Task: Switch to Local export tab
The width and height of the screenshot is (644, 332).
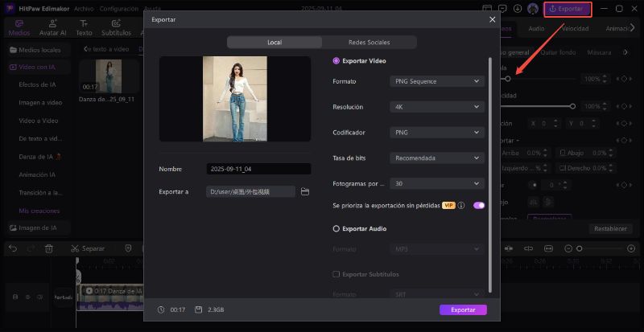Action: [275, 43]
